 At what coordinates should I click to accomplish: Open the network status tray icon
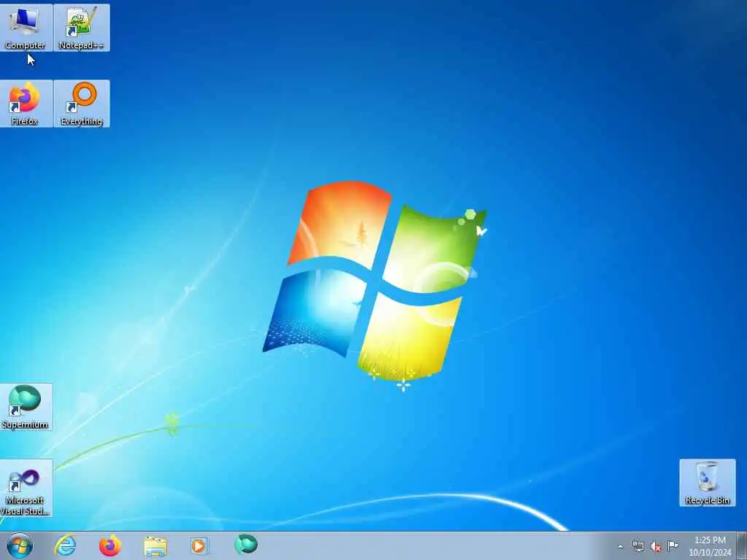638,546
